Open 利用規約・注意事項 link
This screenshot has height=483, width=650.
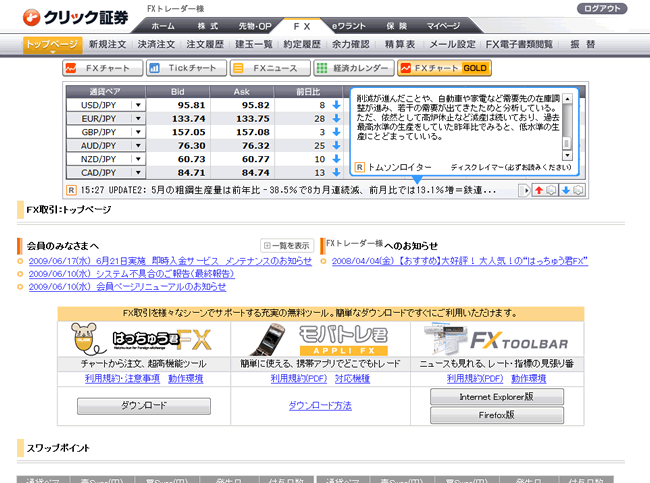coord(122,379)
